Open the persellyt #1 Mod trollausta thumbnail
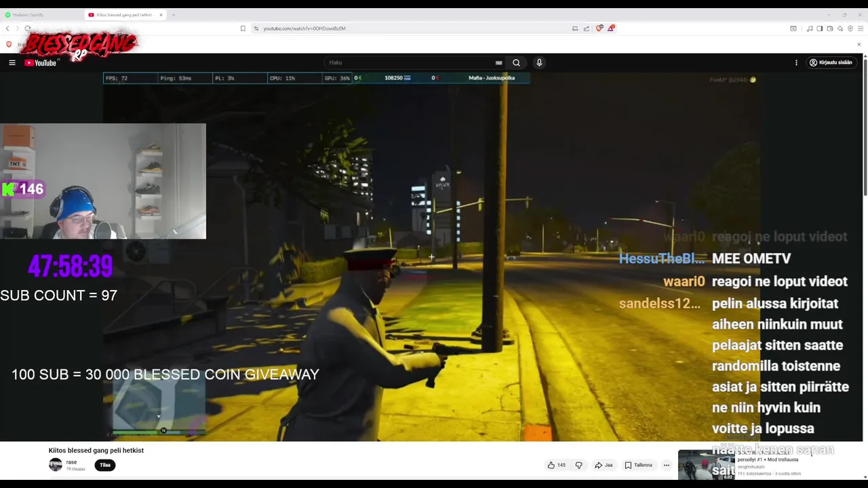 tap(706, 465)
